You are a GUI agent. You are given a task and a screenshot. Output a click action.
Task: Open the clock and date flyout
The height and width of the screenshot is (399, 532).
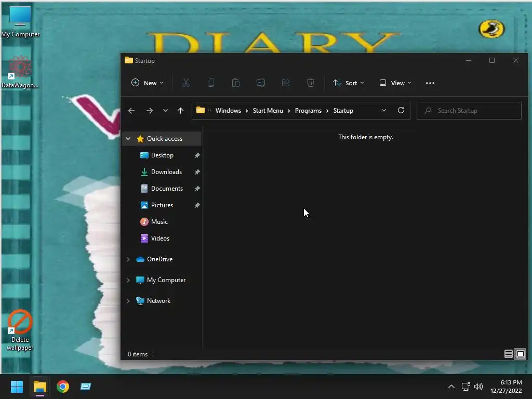(x=506, y=387)
